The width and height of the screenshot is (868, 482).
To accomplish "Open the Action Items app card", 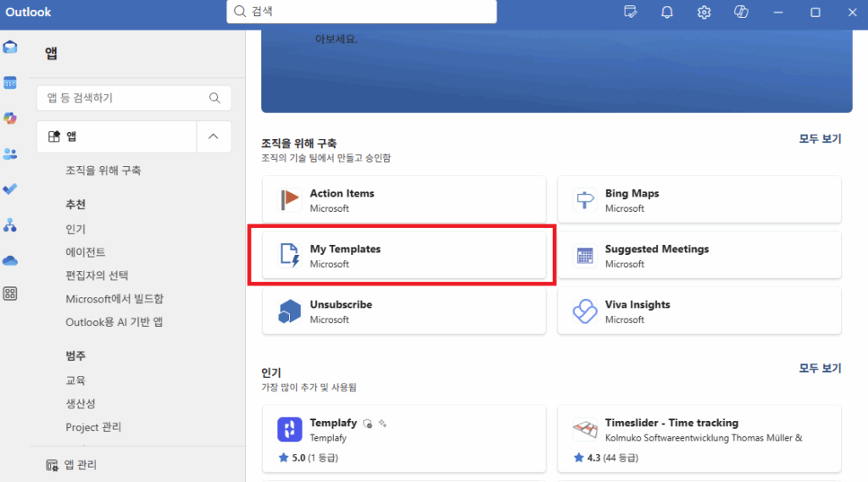I will pyautogui.click(x=404, y=200).
